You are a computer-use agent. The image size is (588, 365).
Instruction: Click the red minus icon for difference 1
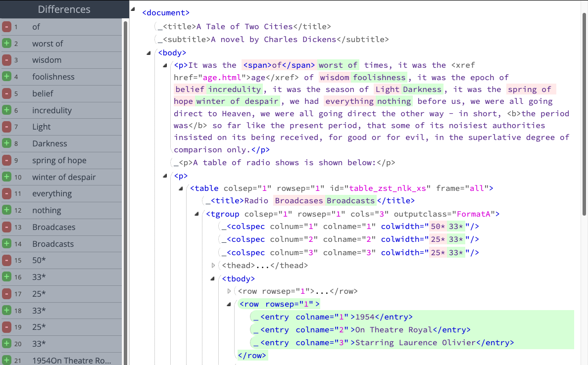click(x=6, y=27)
